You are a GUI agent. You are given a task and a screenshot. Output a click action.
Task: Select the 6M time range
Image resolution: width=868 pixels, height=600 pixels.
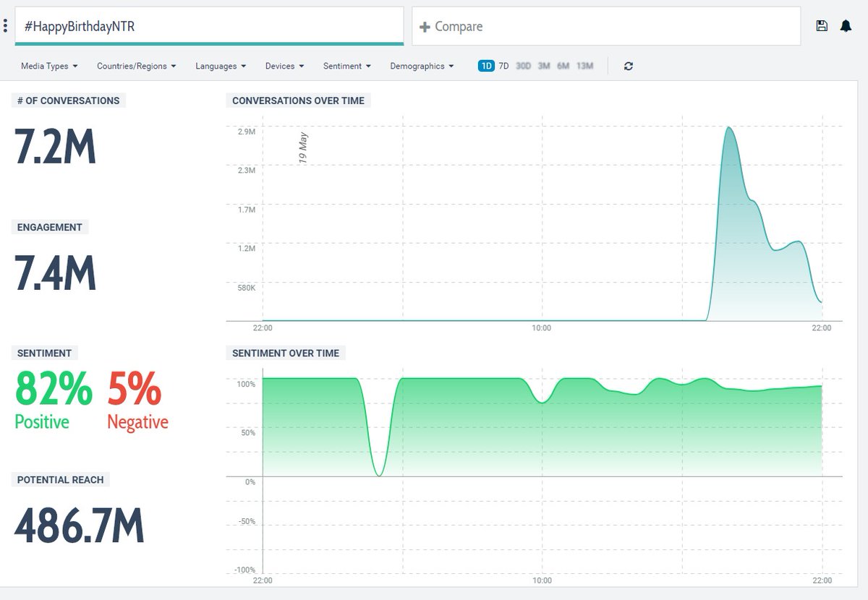pyautogui.click(x=563, y=66)
